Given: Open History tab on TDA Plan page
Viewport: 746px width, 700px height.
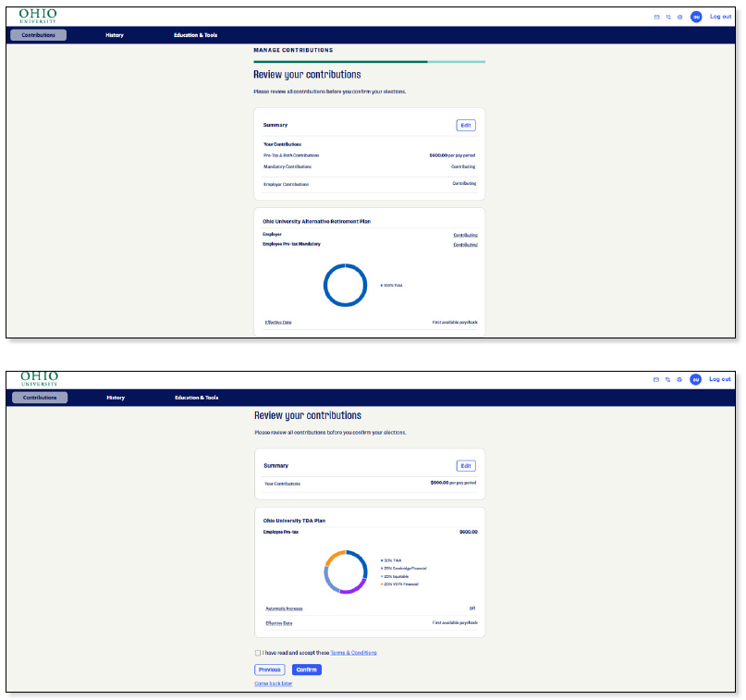Looking at the screenshot, I should pos(116,398).
